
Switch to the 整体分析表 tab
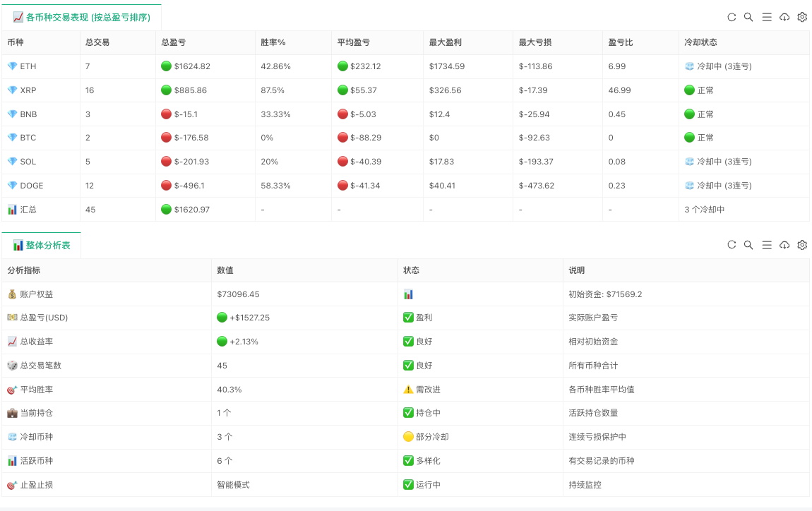[40, 245]
